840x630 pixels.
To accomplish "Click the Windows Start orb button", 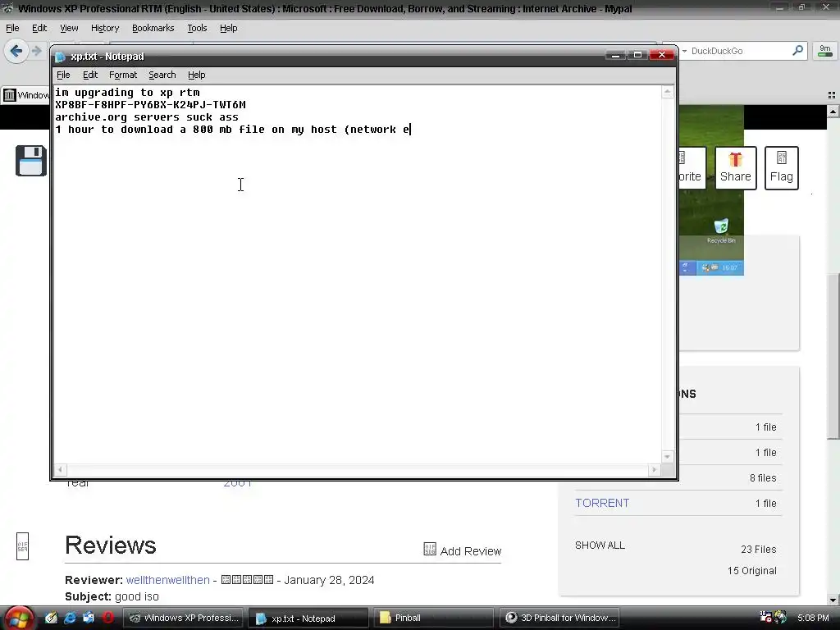I will click(x=20, y=619).
